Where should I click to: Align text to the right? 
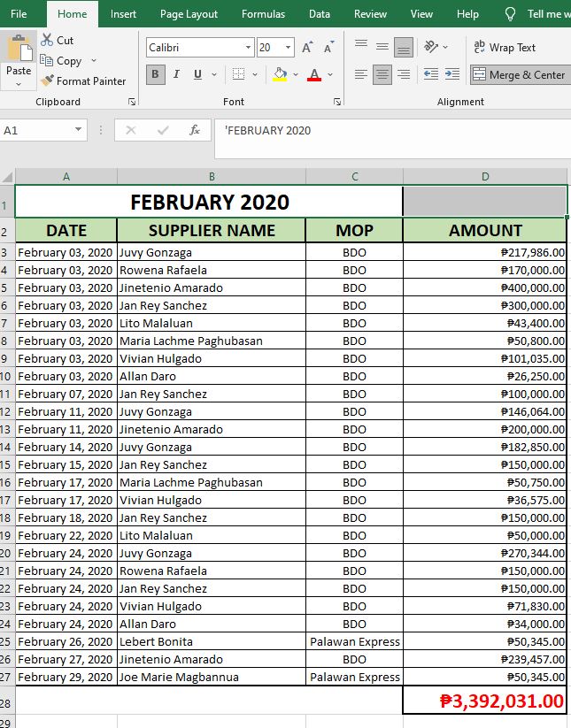(x=404, y=74)
